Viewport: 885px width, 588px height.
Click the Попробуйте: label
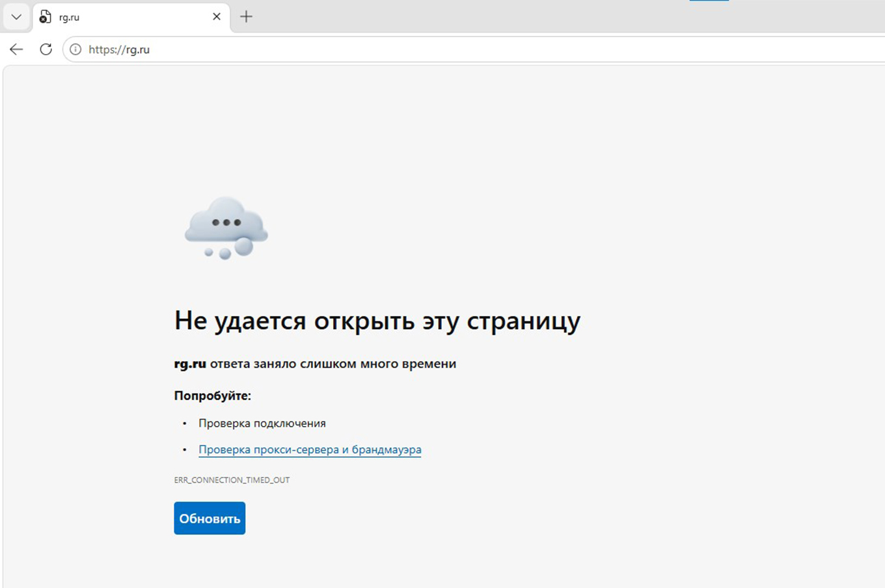[x=212, y=395]
